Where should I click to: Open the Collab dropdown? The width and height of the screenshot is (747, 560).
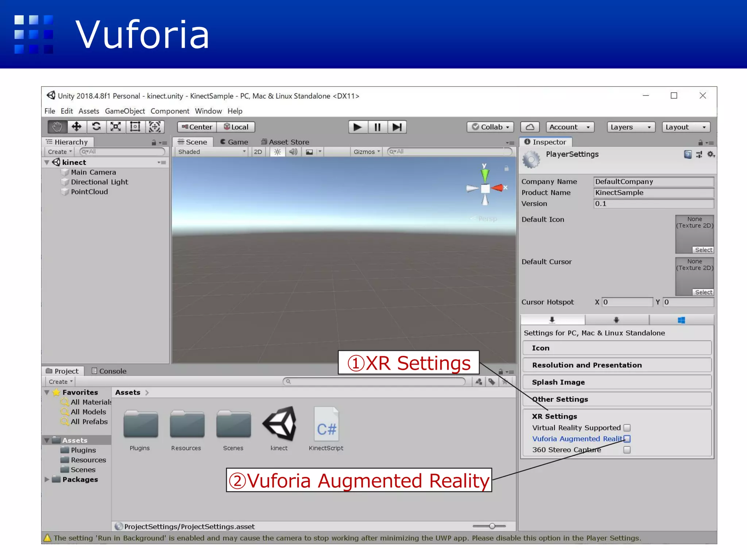coord(491,127)
